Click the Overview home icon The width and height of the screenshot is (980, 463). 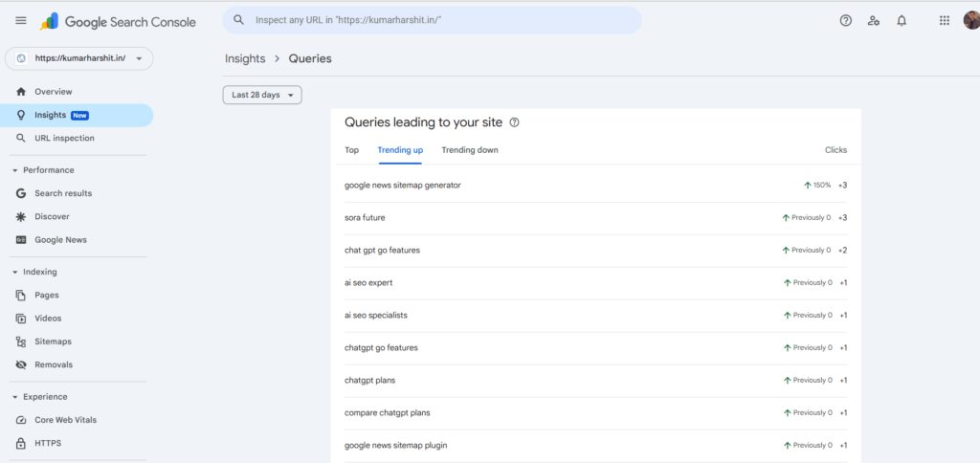[21, 92]
